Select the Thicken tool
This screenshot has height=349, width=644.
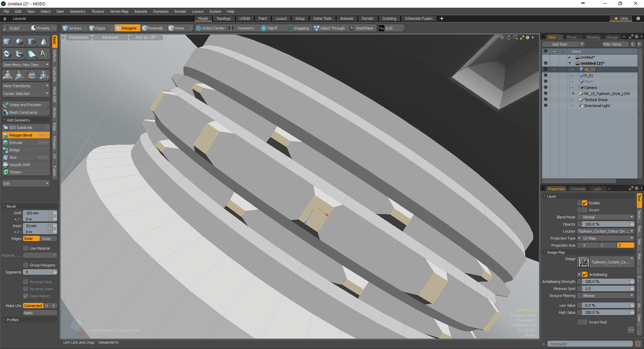[15, 172]
